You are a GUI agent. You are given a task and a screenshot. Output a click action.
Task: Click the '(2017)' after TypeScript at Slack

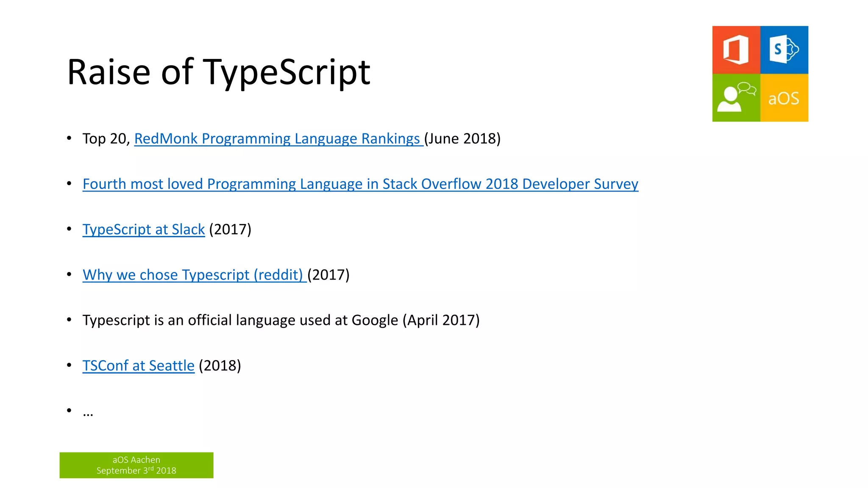[x=230, y=229]
